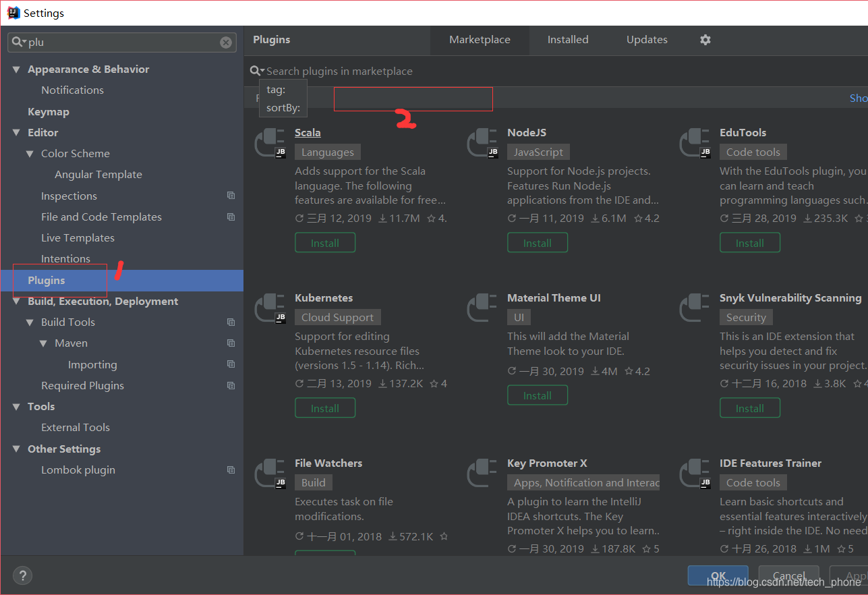The height and width of the screenshot is (595, 868).
Task: Choose sortBy: search suggestion
Action: tap(283, 108)
